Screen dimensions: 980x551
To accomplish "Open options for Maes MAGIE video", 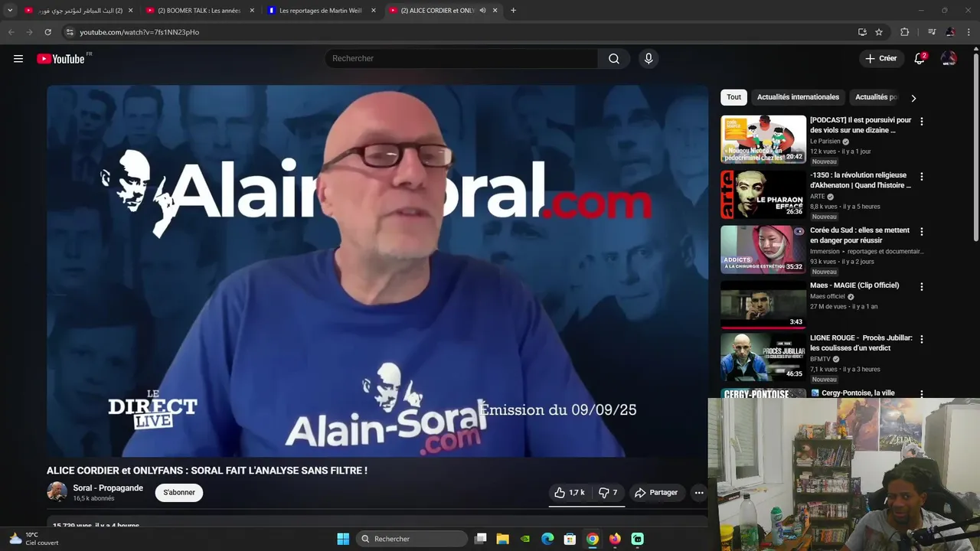I will tap(922, 287).
